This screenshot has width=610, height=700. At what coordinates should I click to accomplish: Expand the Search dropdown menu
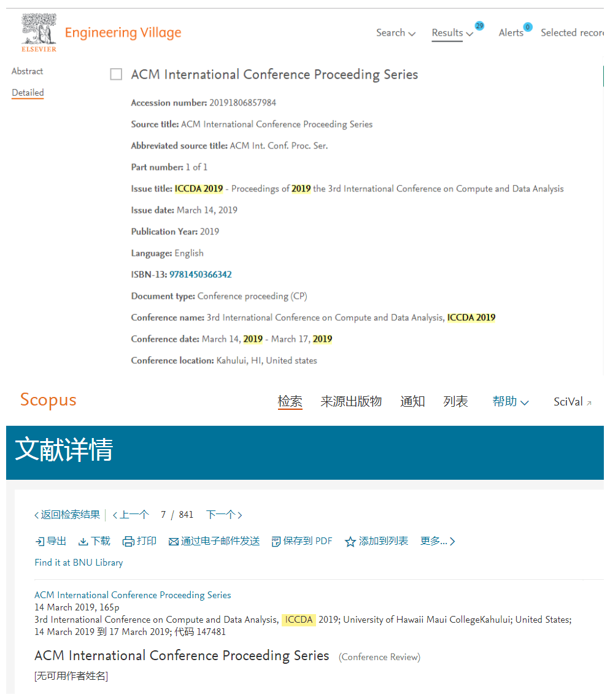[x=396, y=33]
